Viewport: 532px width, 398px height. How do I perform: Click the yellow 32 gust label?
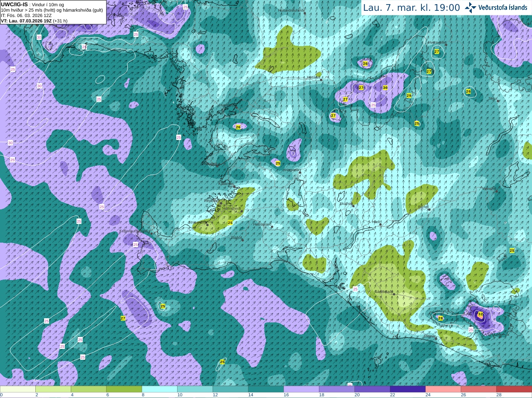480,314
